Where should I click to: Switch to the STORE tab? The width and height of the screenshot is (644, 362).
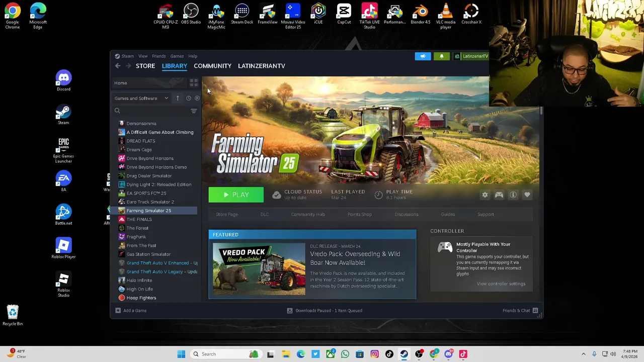145,66
